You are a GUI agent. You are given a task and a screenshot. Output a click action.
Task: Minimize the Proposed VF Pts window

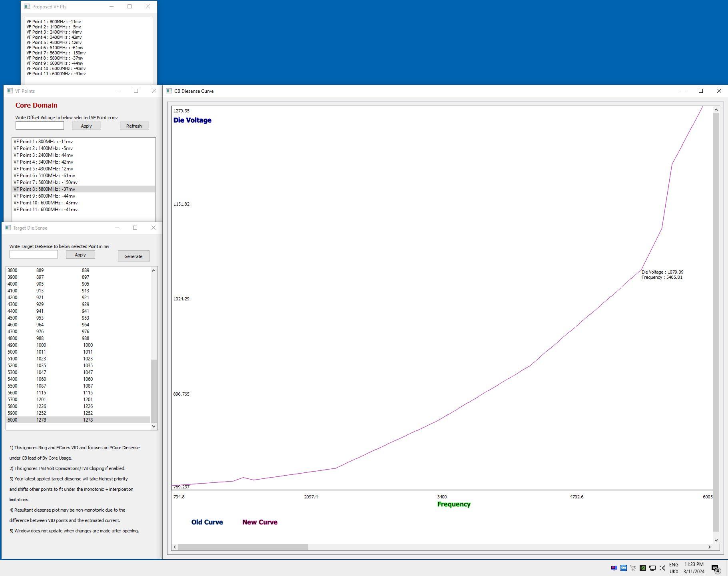pos(112,6)
